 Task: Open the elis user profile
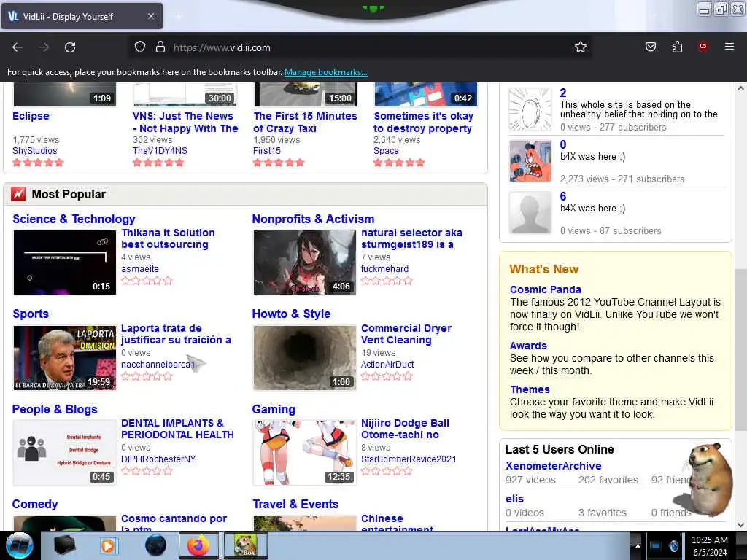pyautogui.click(x=514, y=499)
